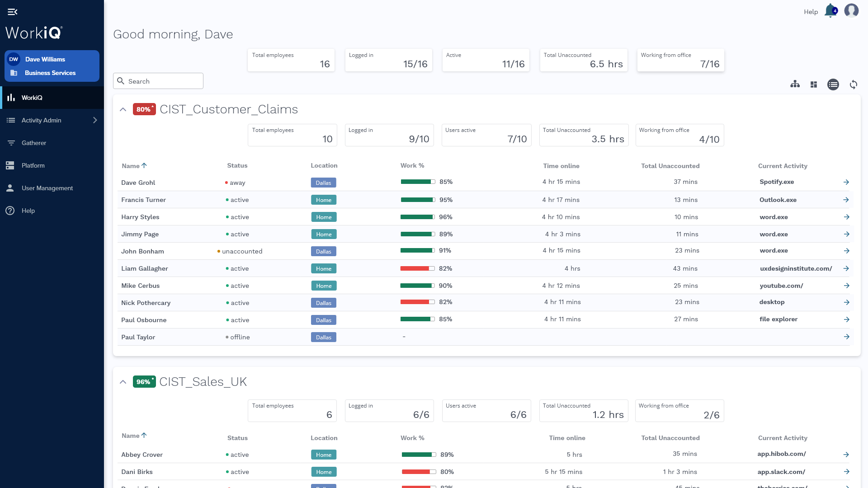Click the Help link at top right
This screenshot has height=488, width=868.
(811, 11)
